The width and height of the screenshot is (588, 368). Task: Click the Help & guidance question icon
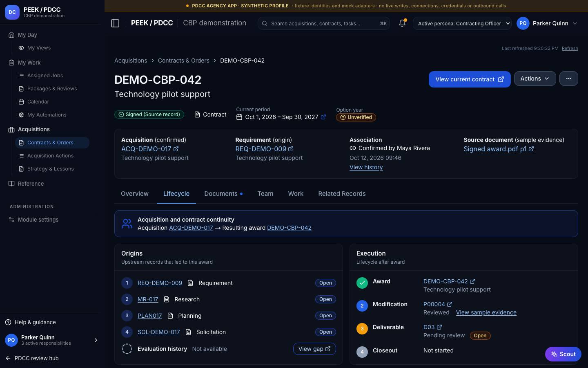pyautogui.click(x=8, y=322)
